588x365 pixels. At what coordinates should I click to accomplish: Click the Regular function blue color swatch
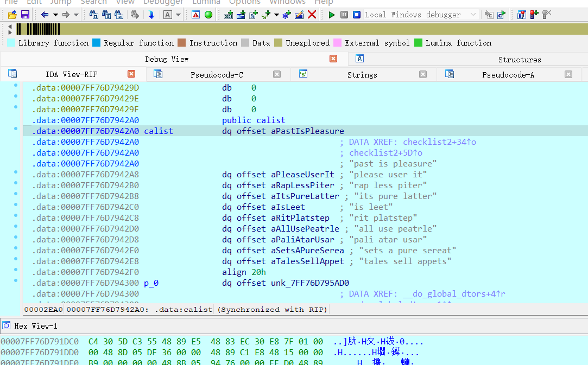pos(97,43)
